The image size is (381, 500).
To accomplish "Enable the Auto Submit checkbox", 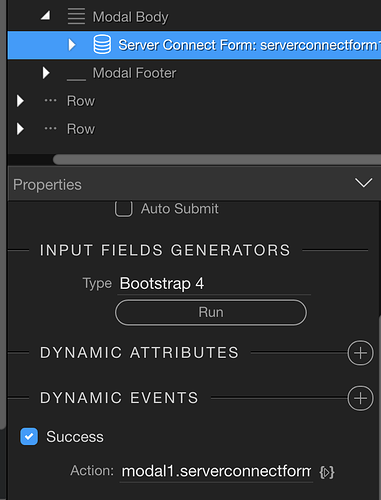I will click(x=124, y=209).
